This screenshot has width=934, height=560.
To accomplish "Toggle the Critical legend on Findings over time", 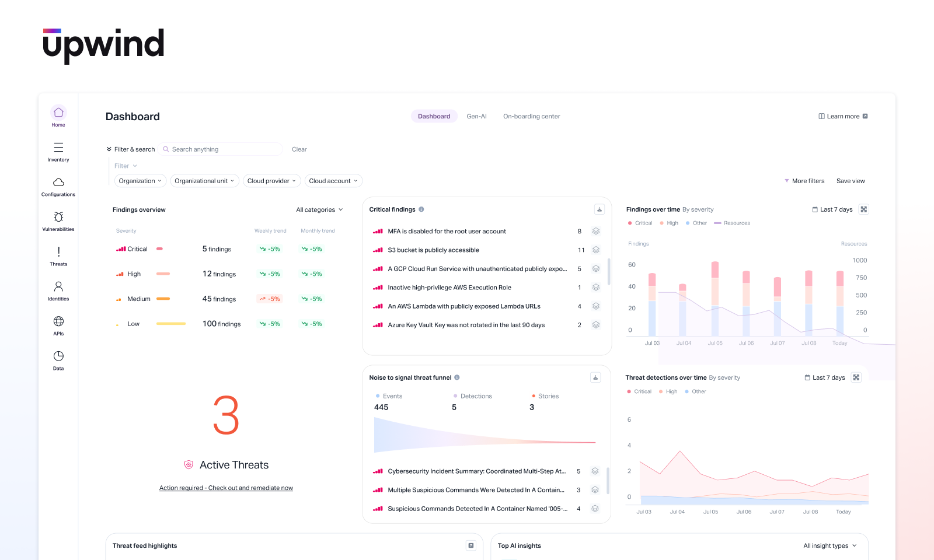I will (x=640, y=223).
